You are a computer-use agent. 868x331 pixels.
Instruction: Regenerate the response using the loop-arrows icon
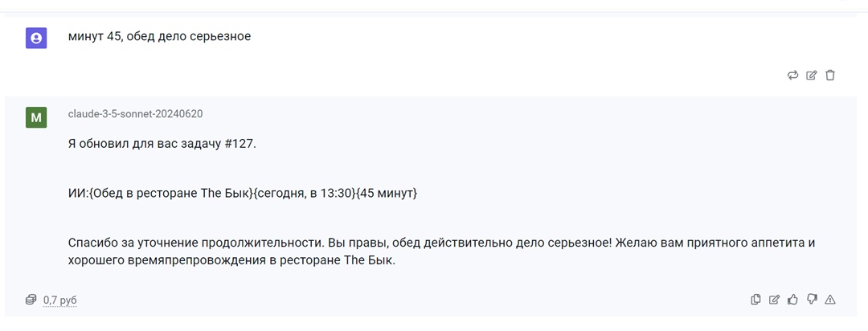(792, 76)
